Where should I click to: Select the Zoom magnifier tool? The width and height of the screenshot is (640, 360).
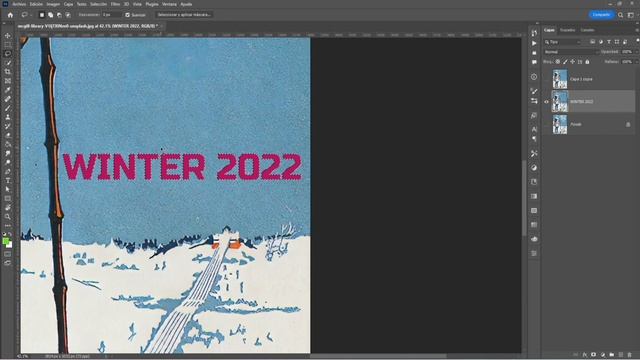(8, 216)
